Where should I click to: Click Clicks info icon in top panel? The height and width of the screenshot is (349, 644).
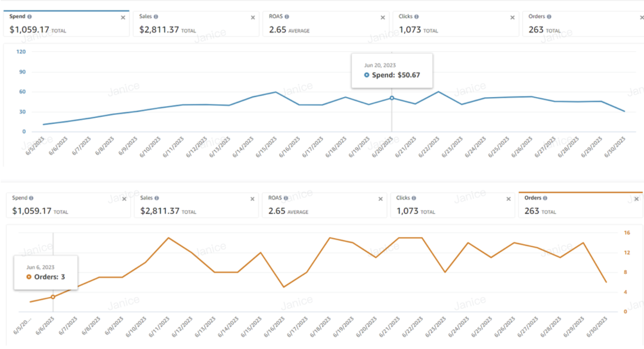pos(416,17)
